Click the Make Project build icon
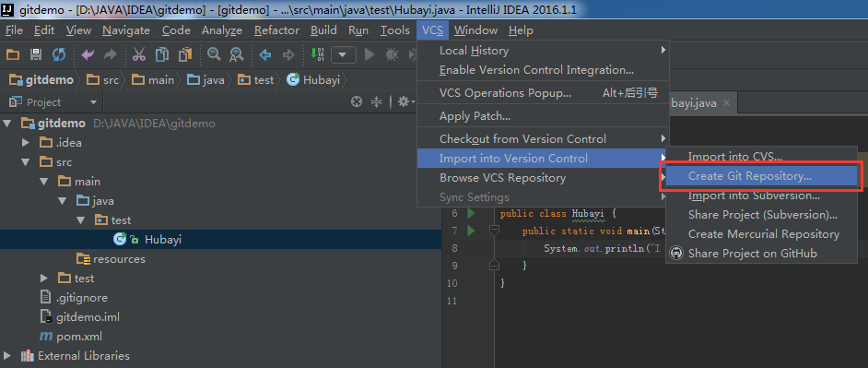868x368 pixels. pyautogui.click(x=318, y=54)
